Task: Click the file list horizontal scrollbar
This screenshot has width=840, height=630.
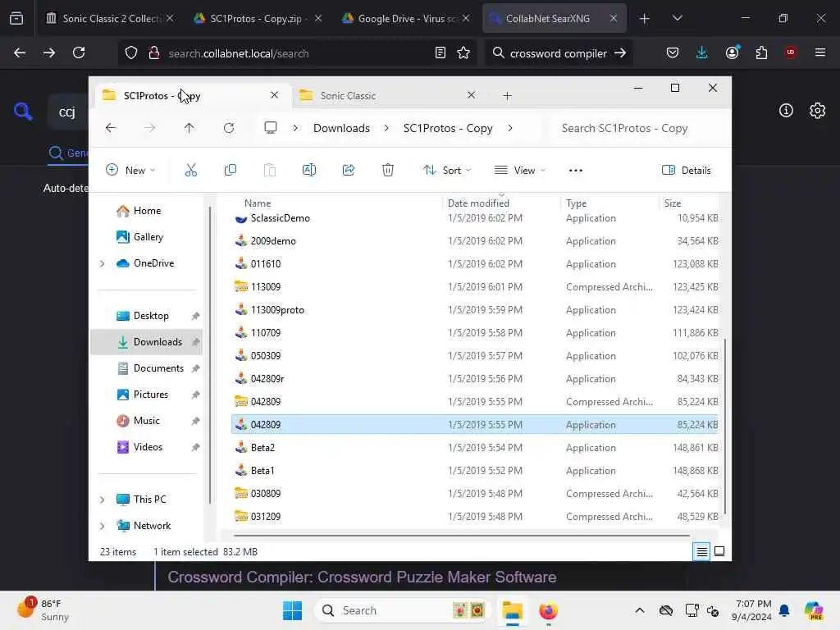Action: [x=461, y=535]
